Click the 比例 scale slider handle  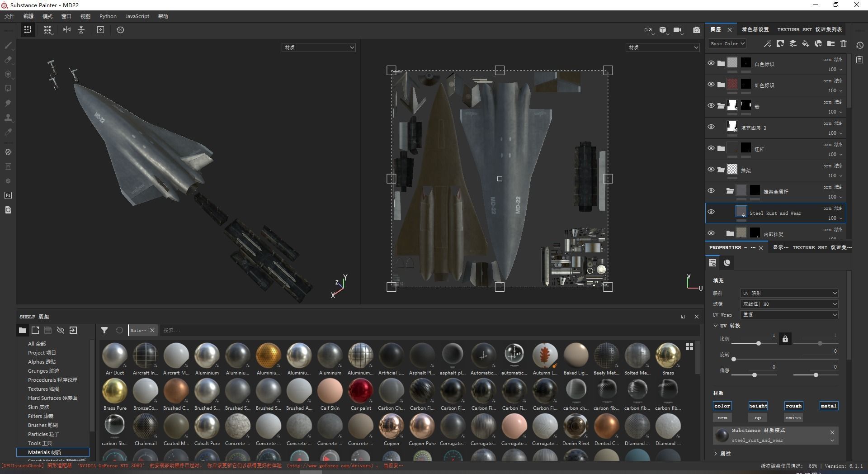759,343
